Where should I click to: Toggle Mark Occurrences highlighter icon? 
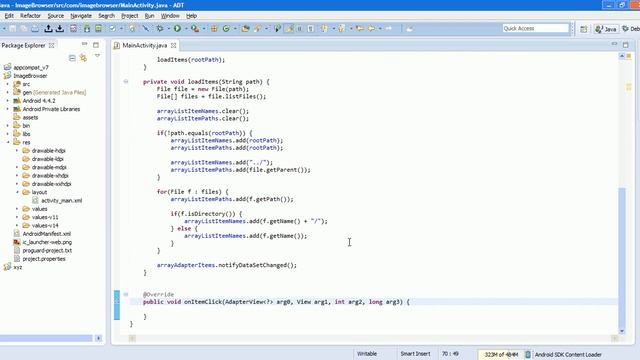point(289,29)
